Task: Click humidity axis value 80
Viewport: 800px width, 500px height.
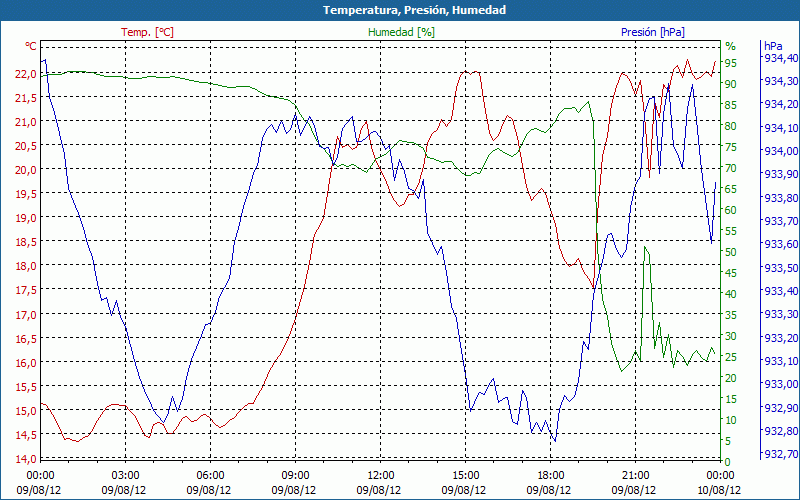Action: [731, 126]
